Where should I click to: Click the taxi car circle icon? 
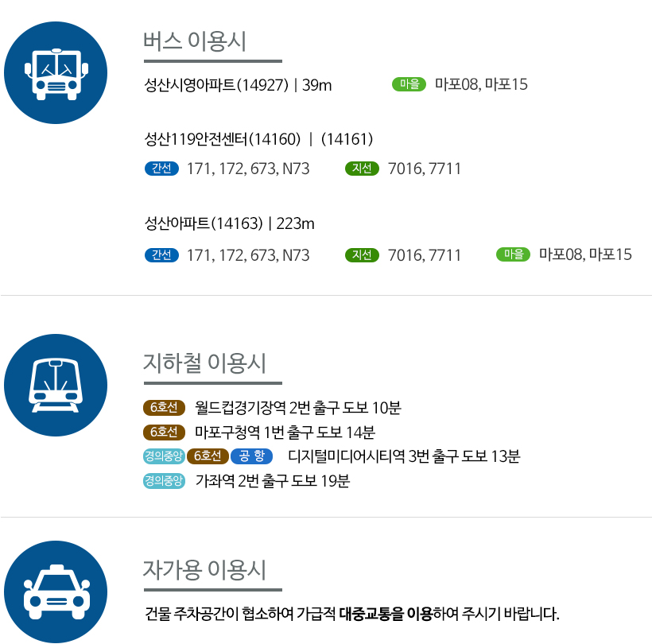point(56,592)
